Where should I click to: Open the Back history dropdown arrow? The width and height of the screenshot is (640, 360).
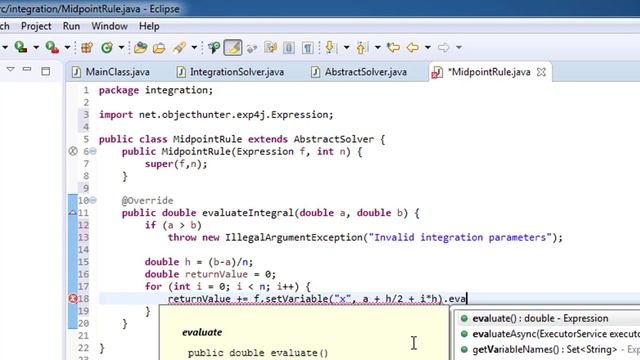click(x=428, y=48)
